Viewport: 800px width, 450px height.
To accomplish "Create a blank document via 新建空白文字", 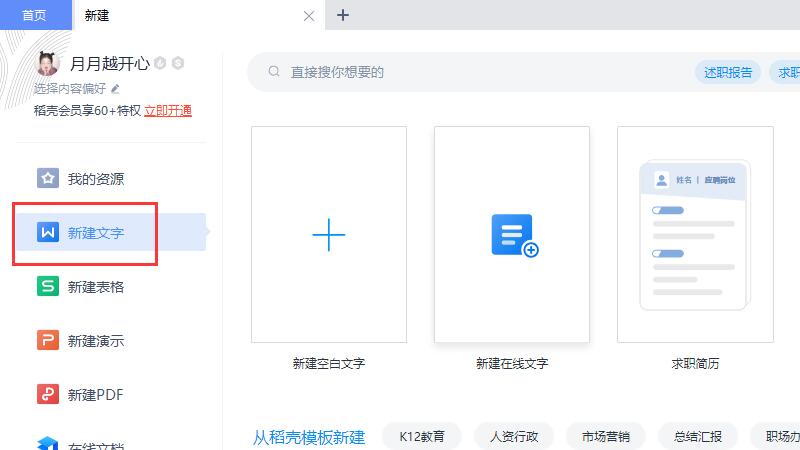I will [329, 235].
